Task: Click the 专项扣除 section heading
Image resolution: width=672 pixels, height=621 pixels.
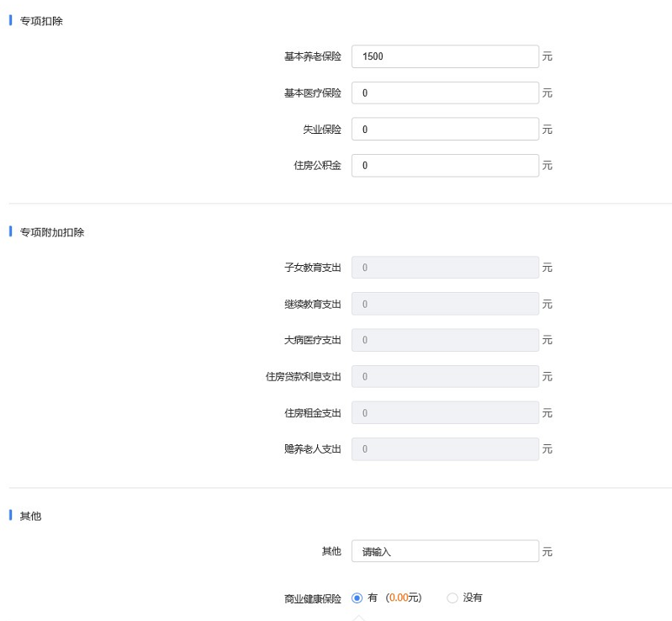Action: [x=41, y=20]
